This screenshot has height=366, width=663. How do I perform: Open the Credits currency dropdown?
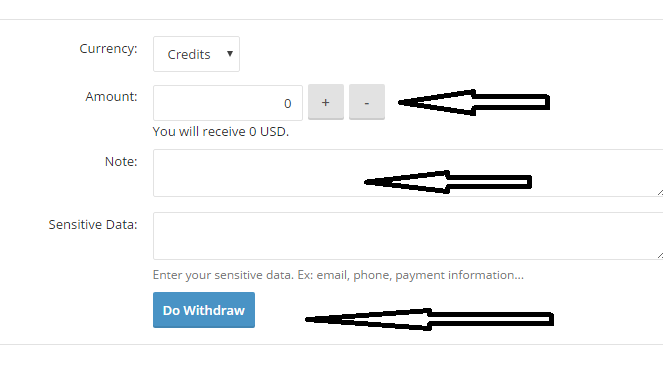196,54
